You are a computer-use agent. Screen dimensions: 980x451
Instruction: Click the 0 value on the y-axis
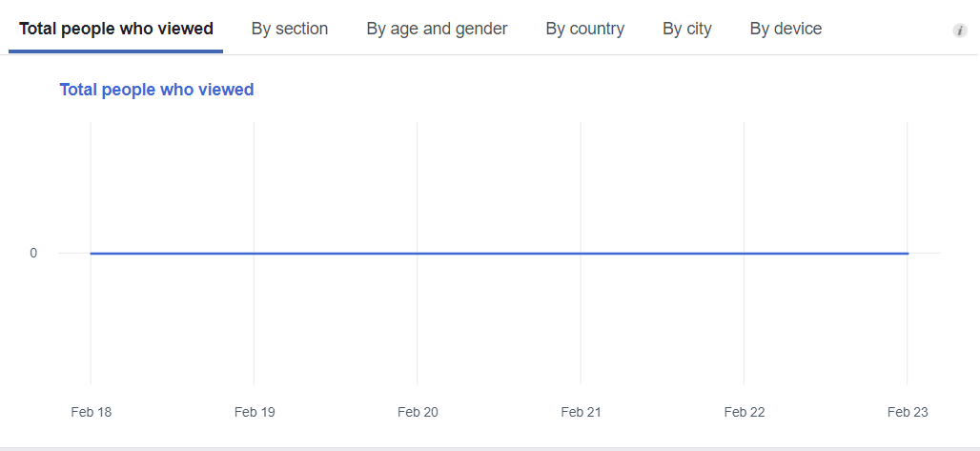pyautogui.click(x=33, y=254)
